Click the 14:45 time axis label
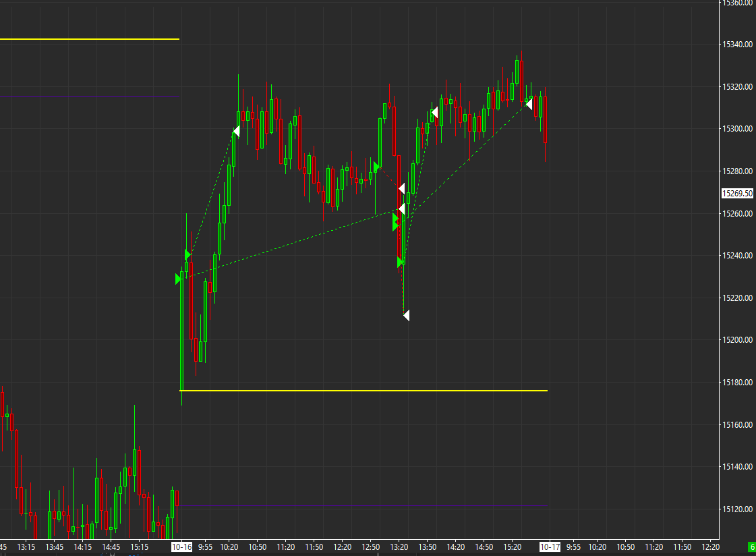The height and width of the screenshot is (556, 756). (x=111, y=547)
